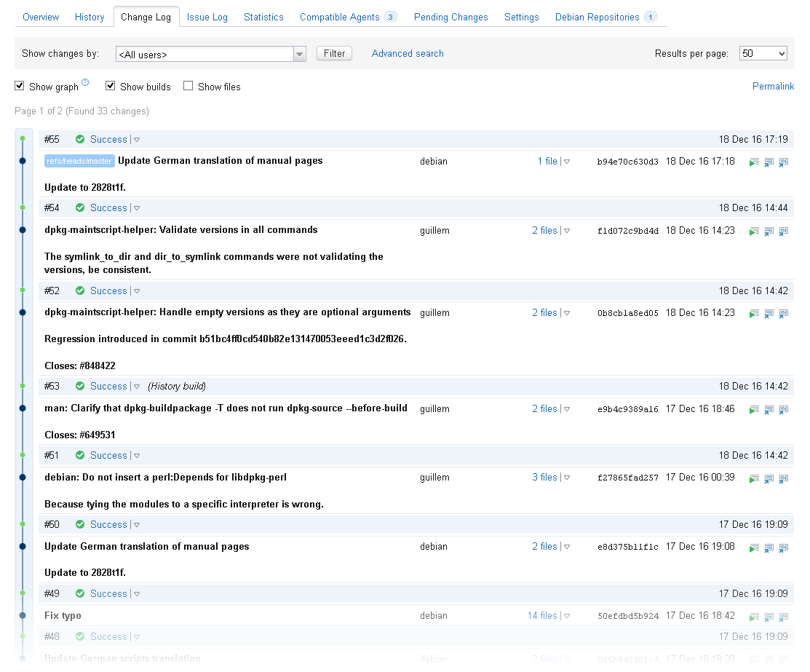The height and width of the screenshot is (672, 810).
Task: Enable the Show files checkbox
Action: (x=188, y=86)
